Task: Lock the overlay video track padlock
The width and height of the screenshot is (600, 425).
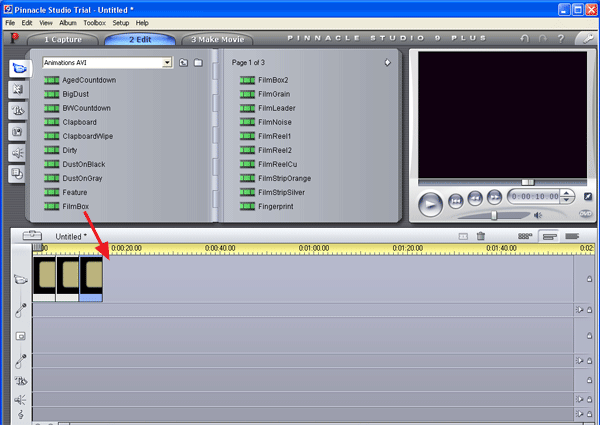Action: click(x=589, y=335)
